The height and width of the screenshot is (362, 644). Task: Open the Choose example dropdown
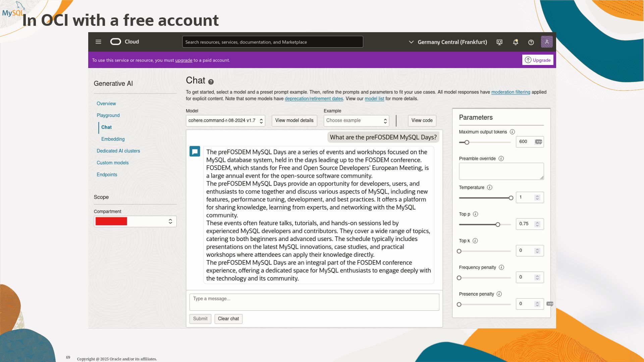pos(356,121)
